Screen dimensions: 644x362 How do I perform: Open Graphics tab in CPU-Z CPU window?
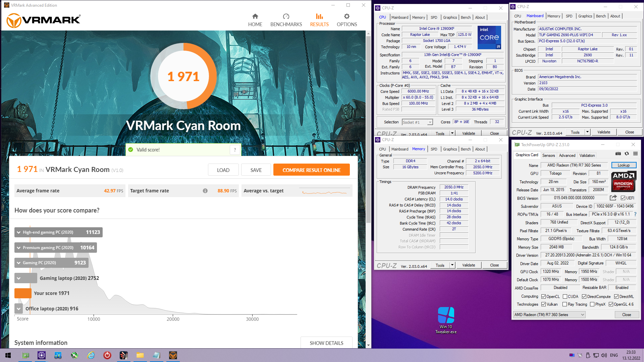[450, 17]
